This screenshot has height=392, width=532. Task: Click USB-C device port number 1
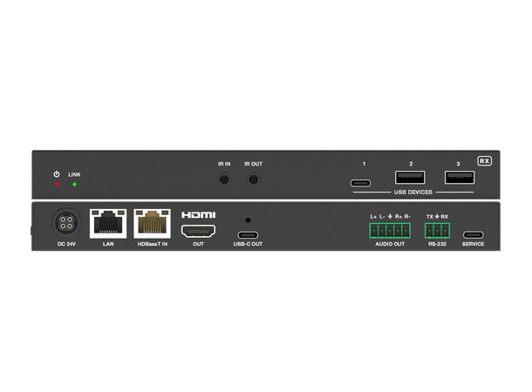coord(360,183)
